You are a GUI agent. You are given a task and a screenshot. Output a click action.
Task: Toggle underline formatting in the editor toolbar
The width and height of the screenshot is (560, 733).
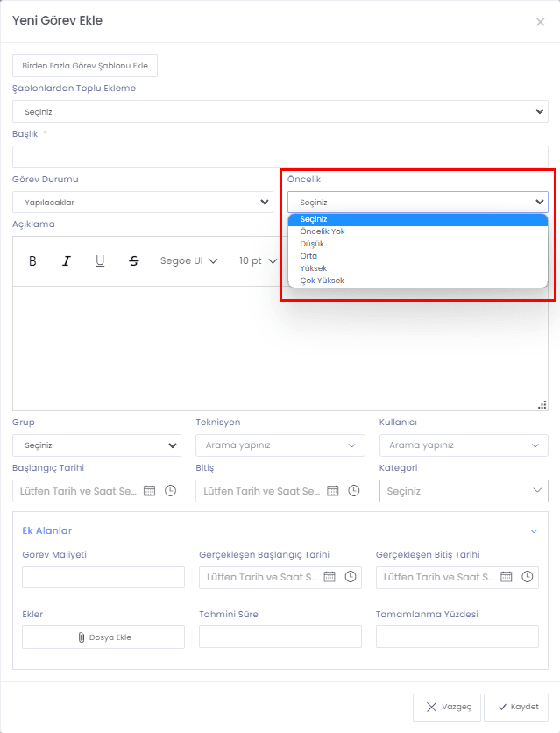(100, 261)
